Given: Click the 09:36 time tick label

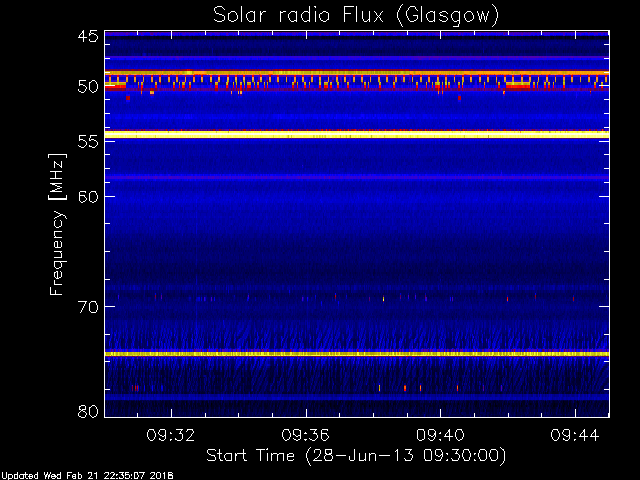Looking at the screenshot, I should pyautogui.click(x=305, y=435).
